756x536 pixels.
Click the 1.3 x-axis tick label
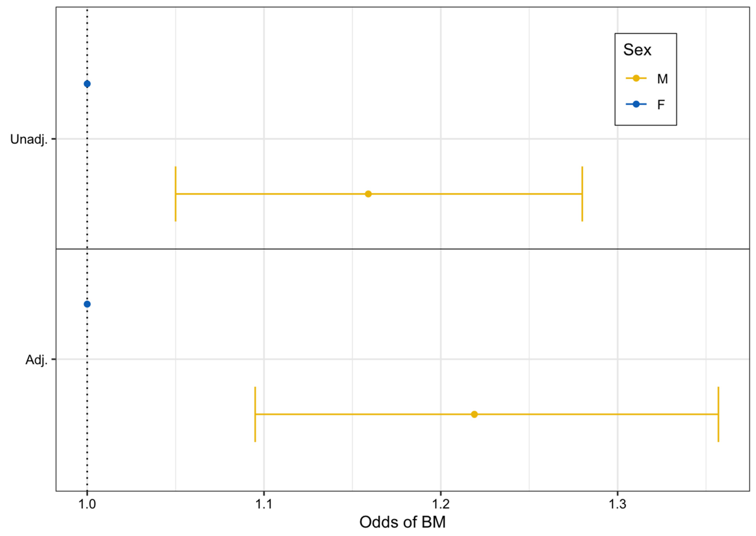click(x=617, y=505)
